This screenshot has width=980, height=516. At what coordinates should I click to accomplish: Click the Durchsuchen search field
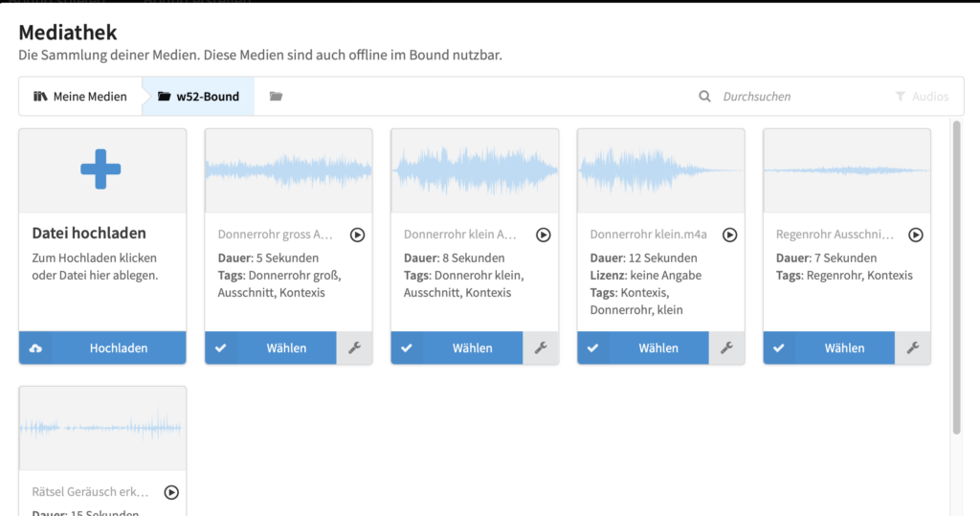pos(785,97)
